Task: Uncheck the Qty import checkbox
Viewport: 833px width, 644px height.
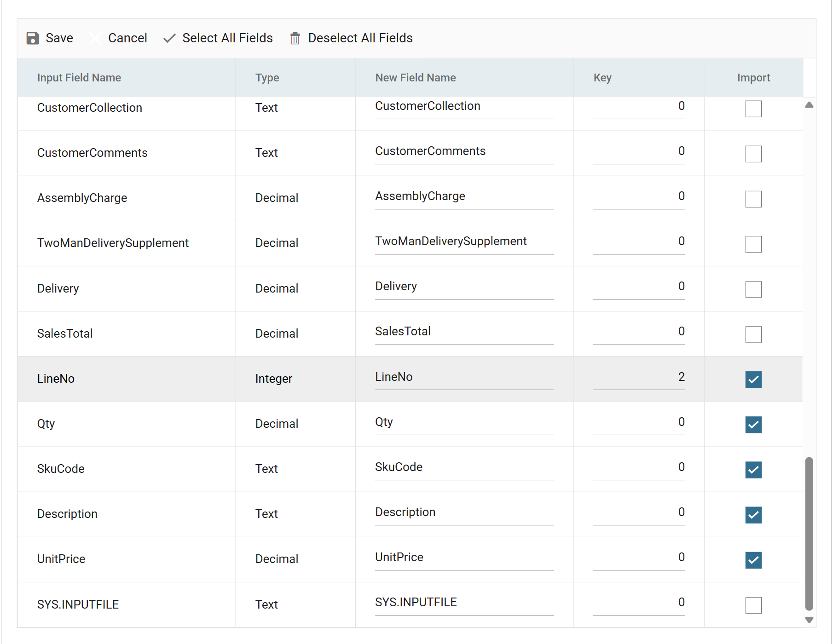Action: pyautogui.click(x=753, y=425)
